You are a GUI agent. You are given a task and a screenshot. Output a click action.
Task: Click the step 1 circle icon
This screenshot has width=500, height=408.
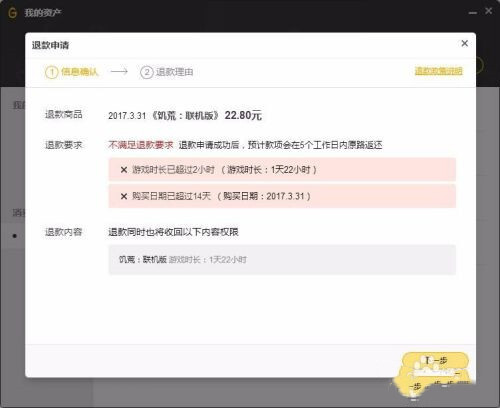[52, 72]
